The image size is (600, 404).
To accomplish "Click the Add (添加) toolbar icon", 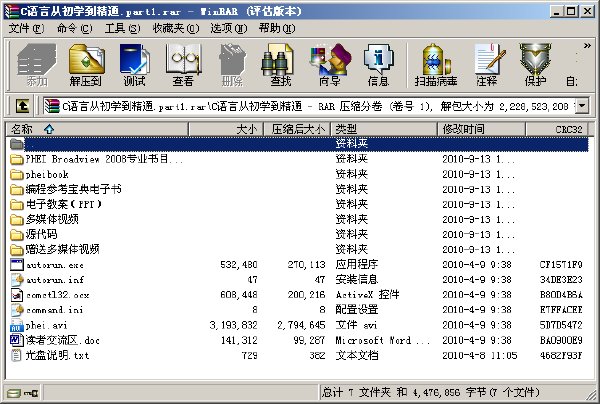I will point(36,64).
